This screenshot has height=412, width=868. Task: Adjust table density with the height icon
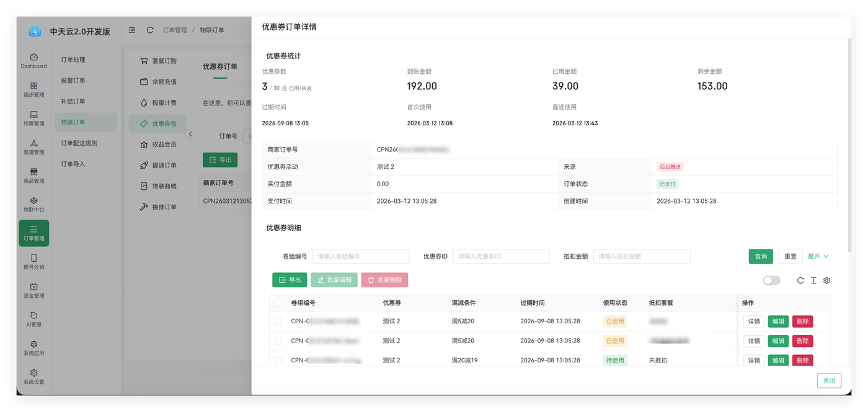point(813,280)
